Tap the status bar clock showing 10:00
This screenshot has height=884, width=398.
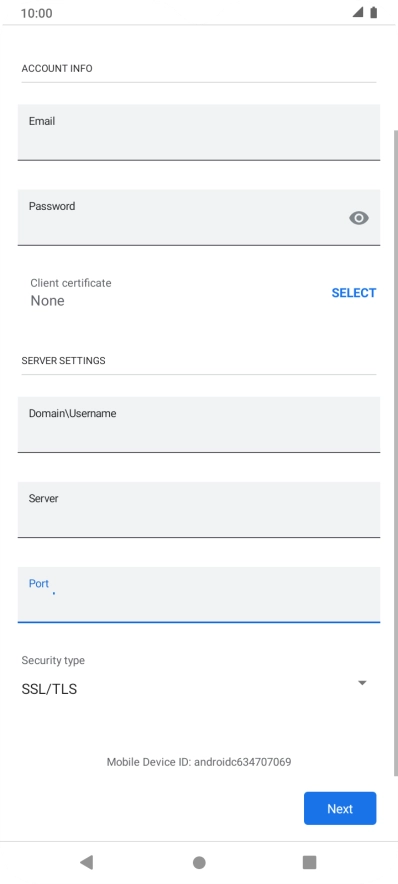[37, 13]
